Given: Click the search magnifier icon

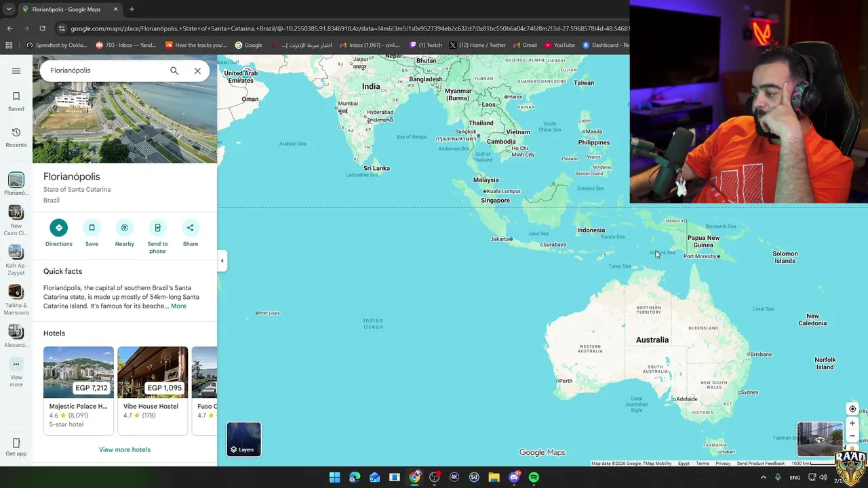Looking at the screenshot, I should (174, 70).
